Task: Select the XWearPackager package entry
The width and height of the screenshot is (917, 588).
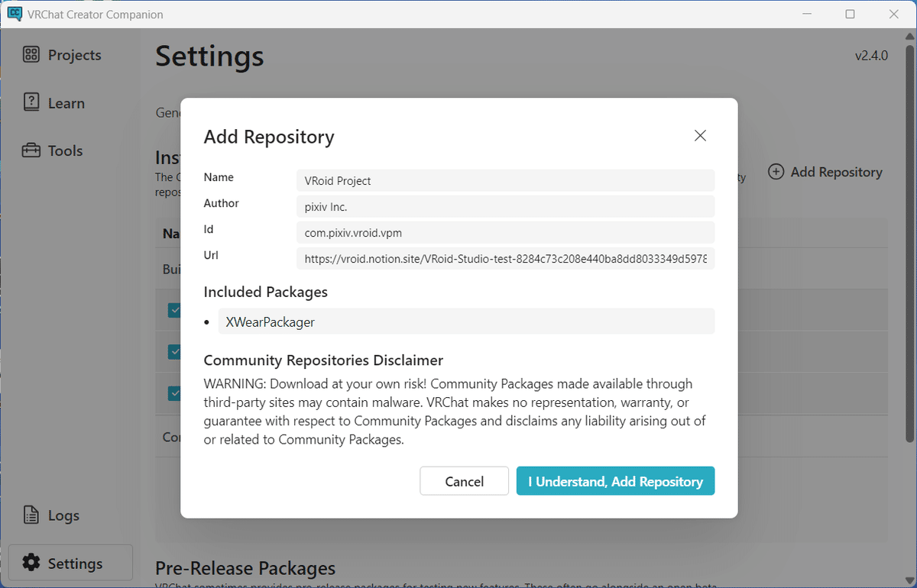Action: [466, 321]
